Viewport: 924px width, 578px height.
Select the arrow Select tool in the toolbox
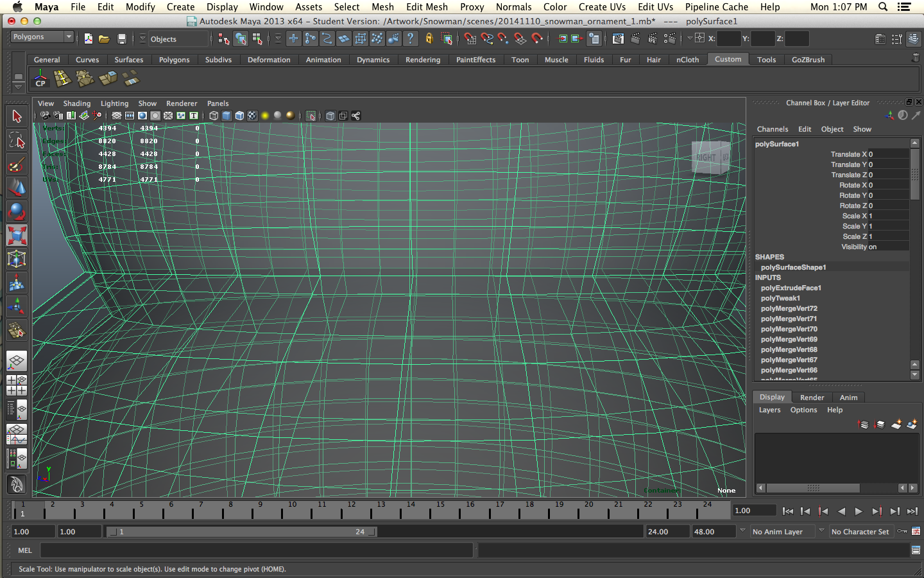coord(17,116)
